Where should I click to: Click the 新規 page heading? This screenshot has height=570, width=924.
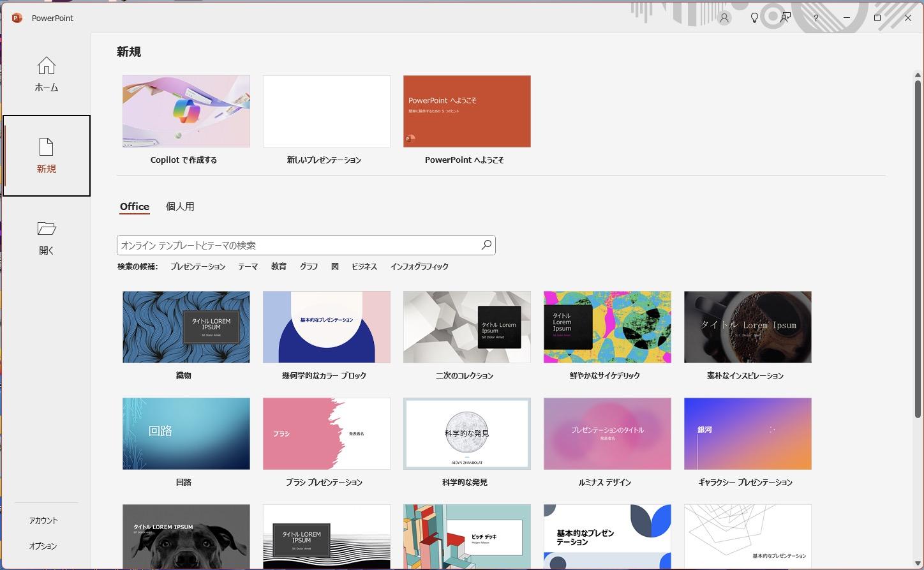coord(129,52)
